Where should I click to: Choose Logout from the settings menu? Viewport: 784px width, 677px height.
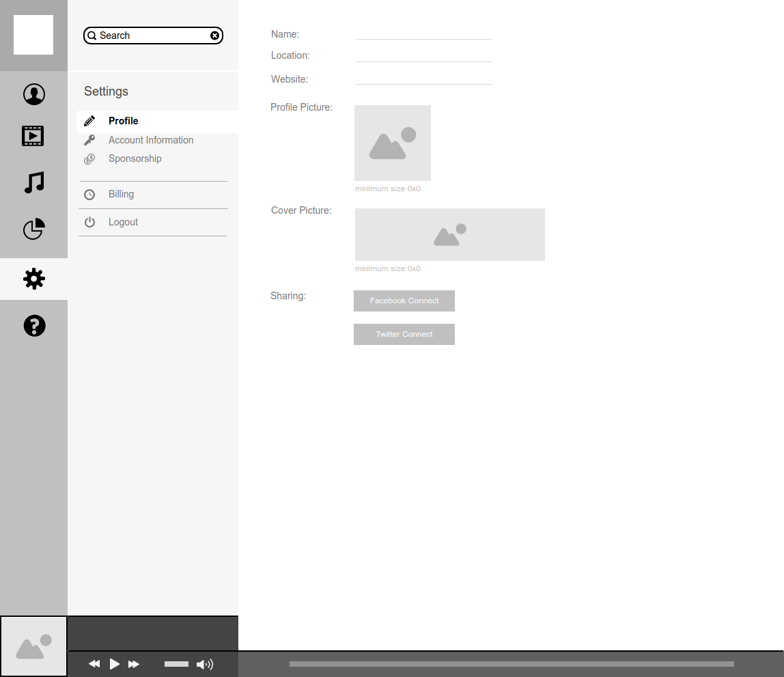tap(123, 222)
